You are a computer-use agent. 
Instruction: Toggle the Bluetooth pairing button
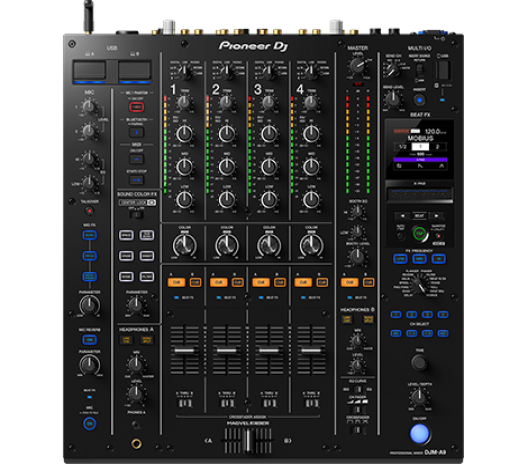click(x=136, y=132)
